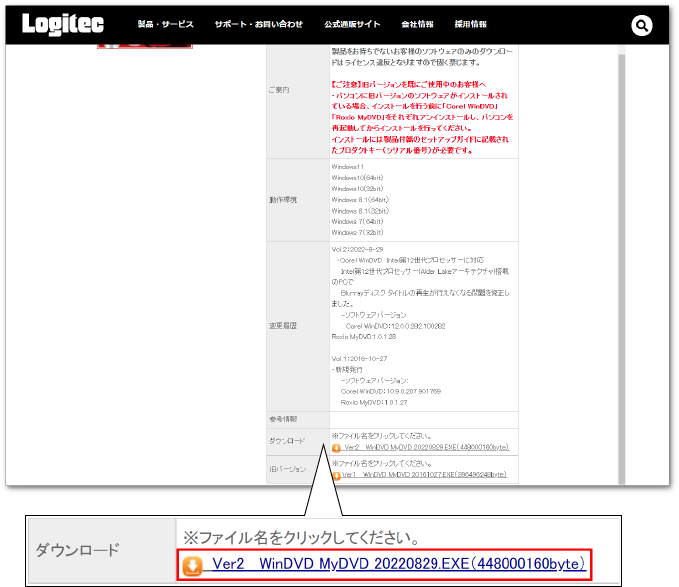Click the Roxio MyDVD:1.0.1.28 version text
The image size is (679, 587).
(x=364, y=336)
